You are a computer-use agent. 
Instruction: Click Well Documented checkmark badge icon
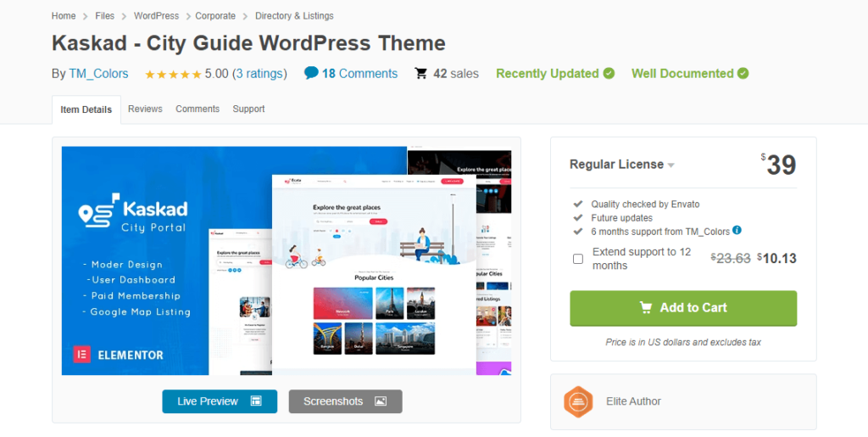(743, 73)
